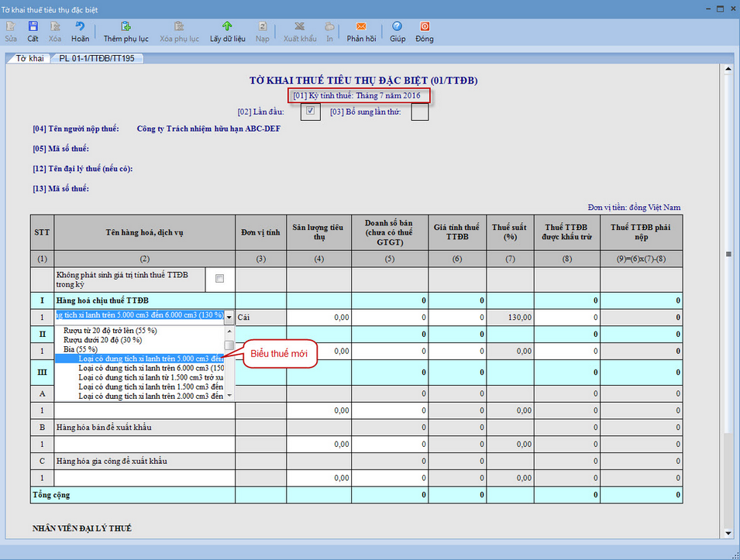The image size is (740, 560).
Task: Click the Cất save toolbar icon
Action: pyautogui.click(x=33, y=26)
